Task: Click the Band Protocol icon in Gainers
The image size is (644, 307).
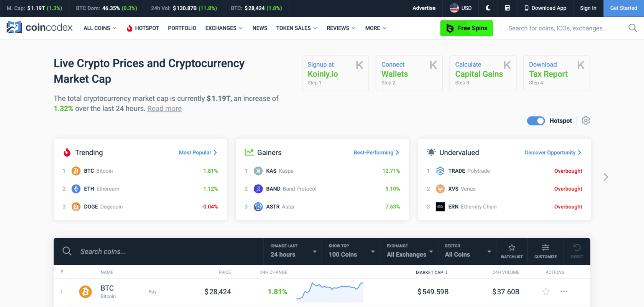Action: [258, 189]
